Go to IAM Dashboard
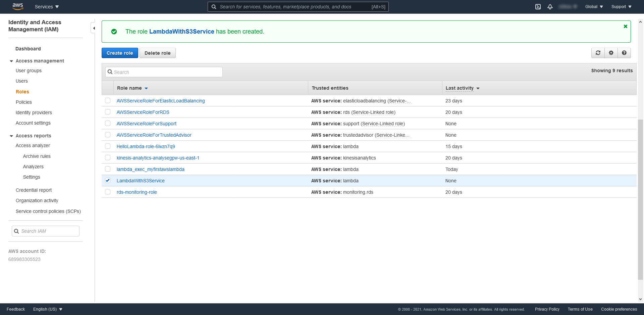This screenshot has height=315, width=644. tap(28, 49)
